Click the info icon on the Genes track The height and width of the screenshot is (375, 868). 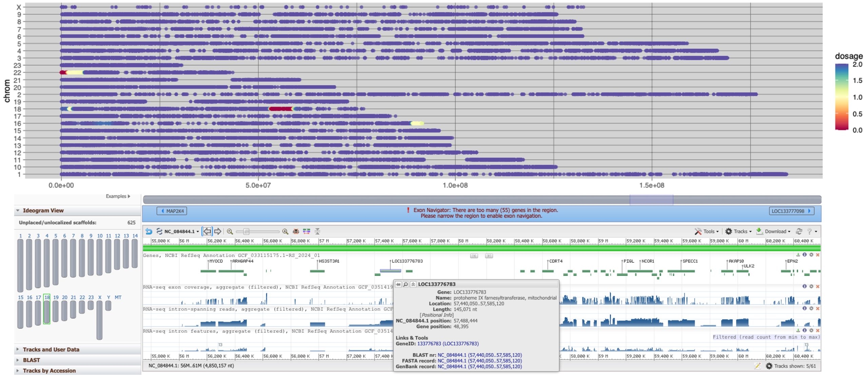(805, 255)
